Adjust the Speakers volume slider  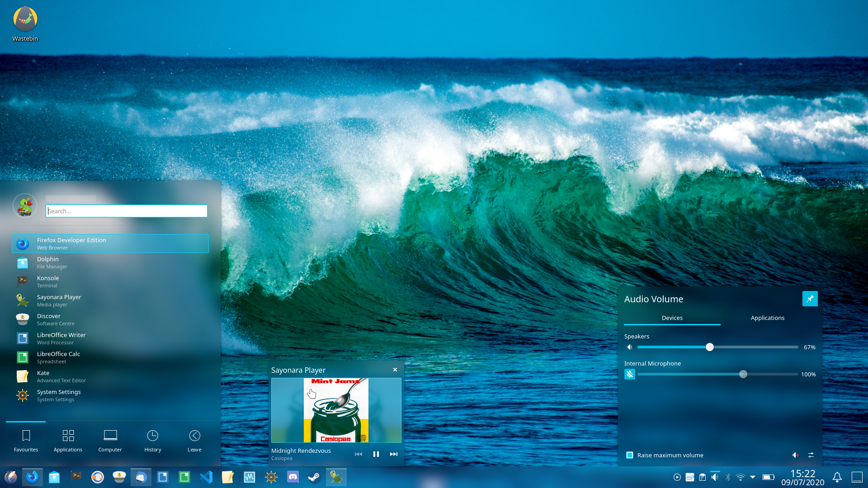click(718, 347)
